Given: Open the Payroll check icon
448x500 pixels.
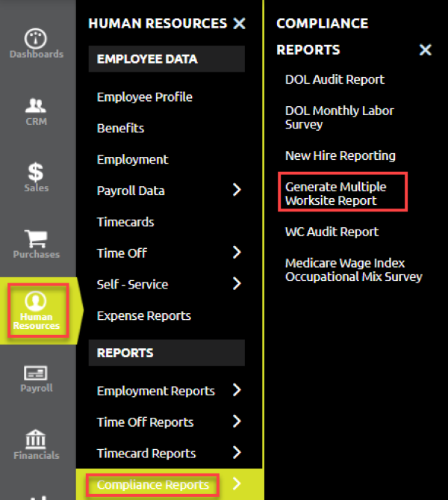Looking at the screenshot, I should point(36,373).
